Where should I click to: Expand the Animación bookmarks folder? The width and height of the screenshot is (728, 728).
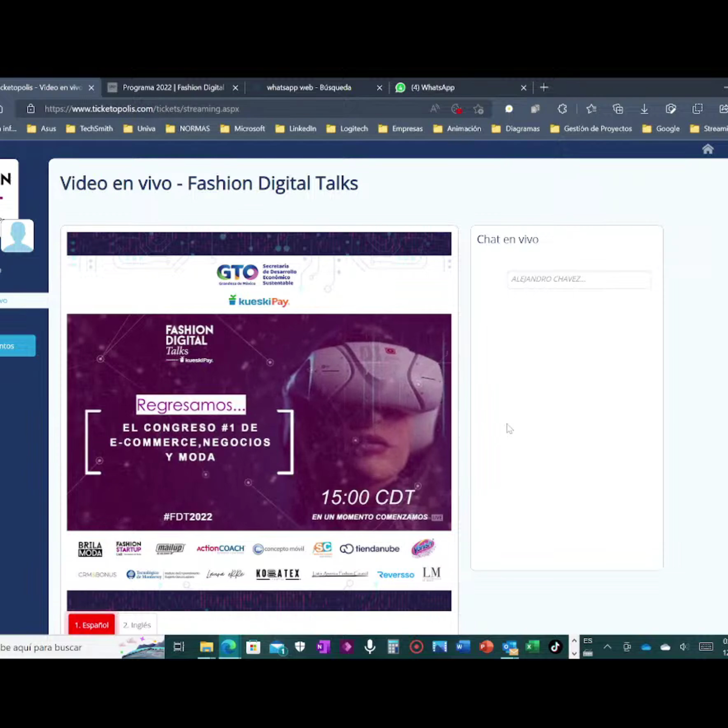[457, 129]
